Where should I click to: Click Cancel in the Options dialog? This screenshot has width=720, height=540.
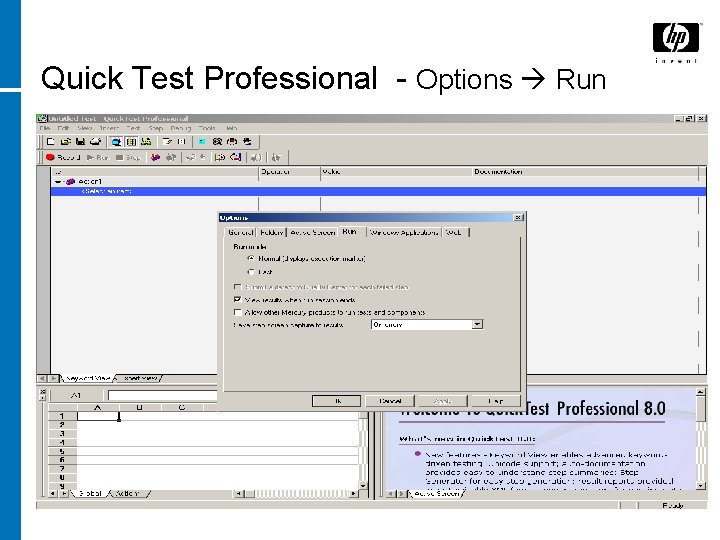click(390, 401)
